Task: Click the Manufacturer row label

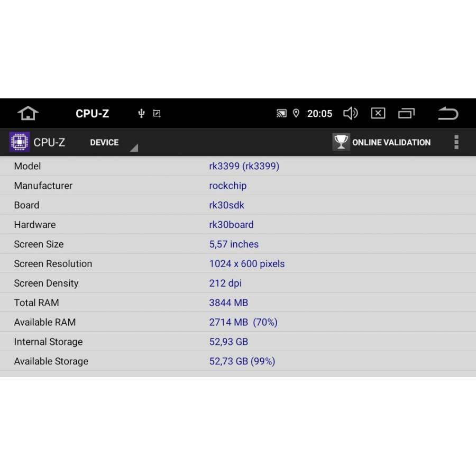Action: [43, 186]
